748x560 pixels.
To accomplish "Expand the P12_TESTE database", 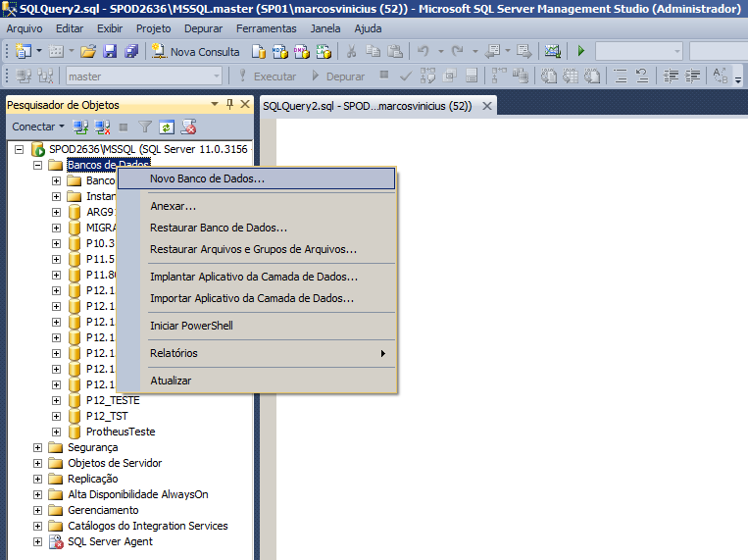I will pyautogui.click(x=56, y=400).
